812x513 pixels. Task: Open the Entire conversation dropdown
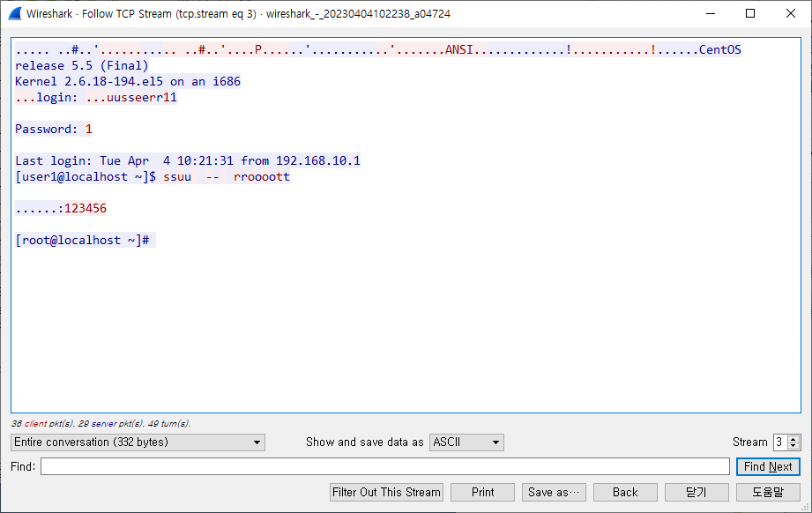tap(138, 442)
